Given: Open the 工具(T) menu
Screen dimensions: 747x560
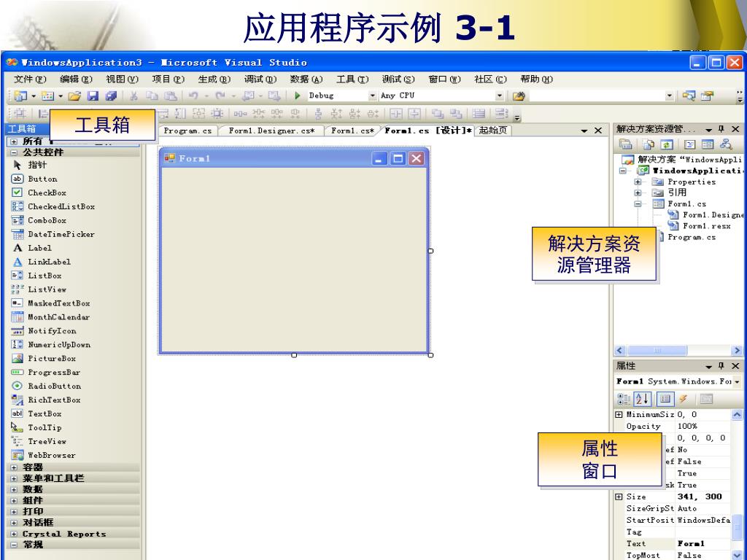Looking at the screenshot, I should point(352,79).
